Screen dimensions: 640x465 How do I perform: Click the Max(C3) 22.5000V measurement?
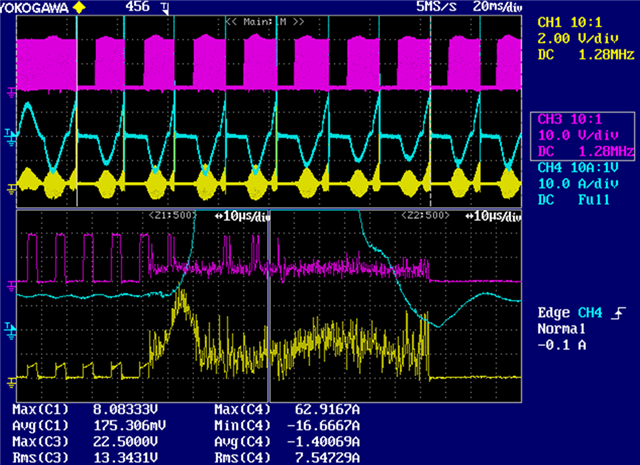pyautogui.click(x=85, y=442)
